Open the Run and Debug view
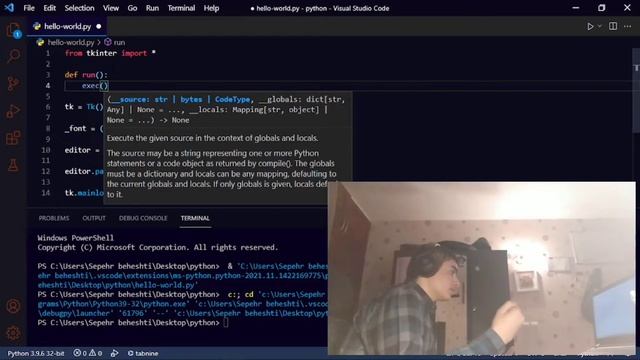 point(13,111)
